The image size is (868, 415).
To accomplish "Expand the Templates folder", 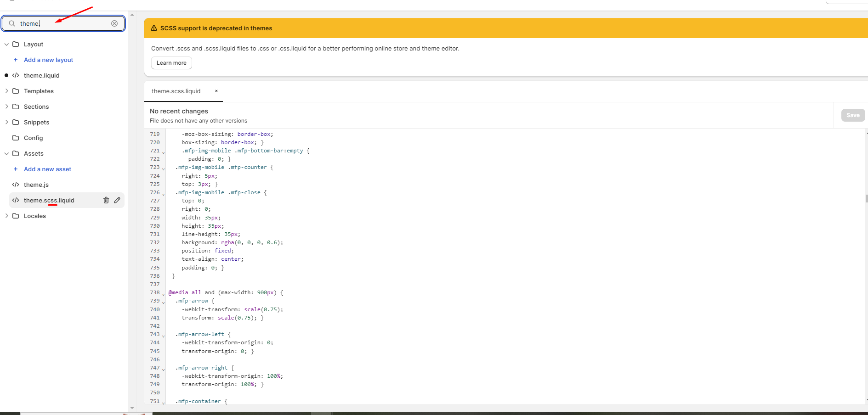I will [x=6, y=91].
